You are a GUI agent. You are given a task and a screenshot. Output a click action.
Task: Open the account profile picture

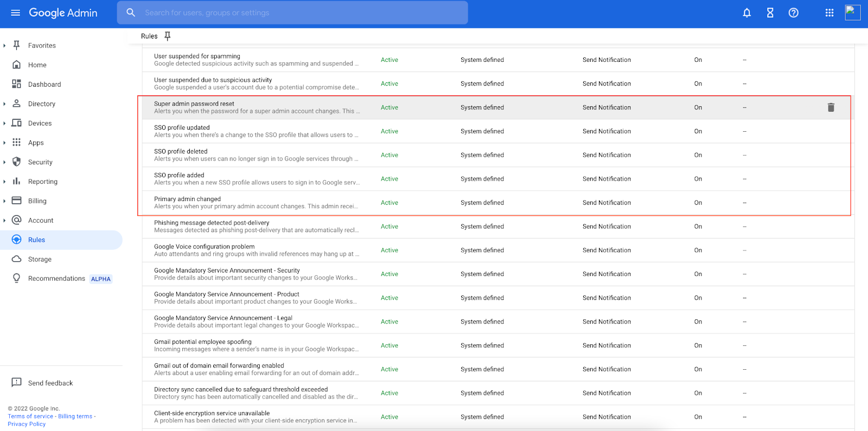click(853, 12)
